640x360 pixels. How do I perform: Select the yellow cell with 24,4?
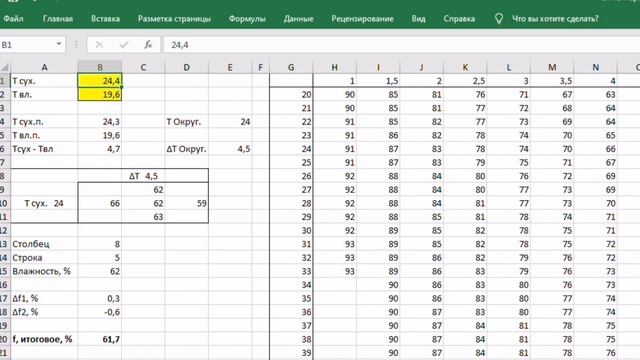[x=100, y=81]
